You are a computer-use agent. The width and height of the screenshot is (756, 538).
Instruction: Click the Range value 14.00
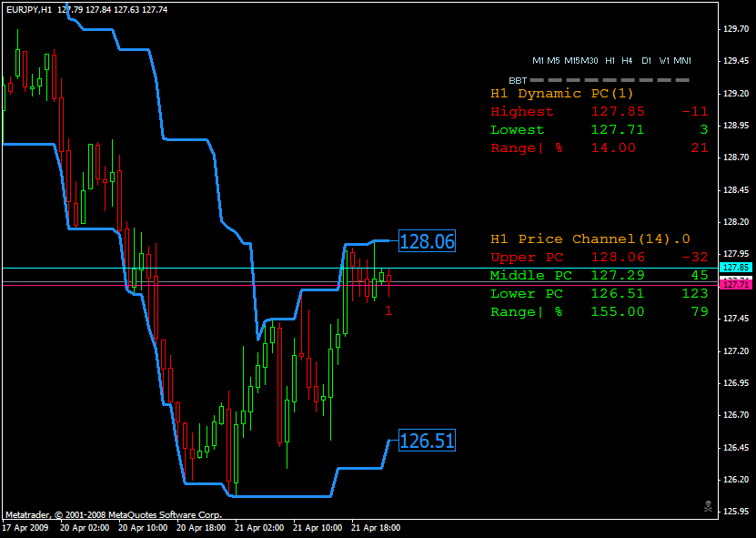tap(613, 148)
